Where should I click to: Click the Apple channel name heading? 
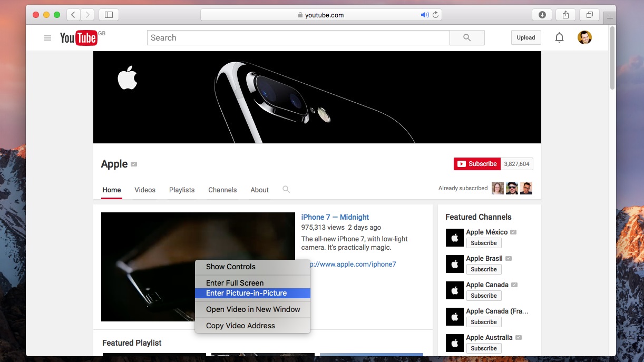point(114,164)
